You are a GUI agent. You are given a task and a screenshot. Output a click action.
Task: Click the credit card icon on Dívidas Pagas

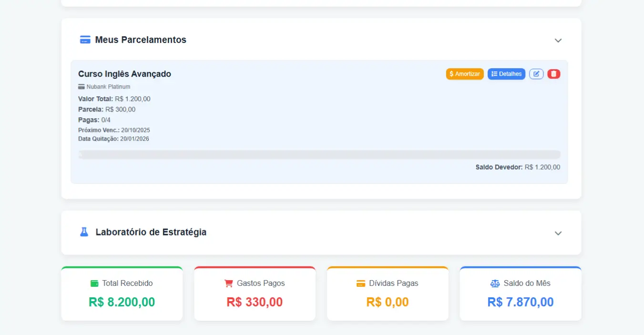360,283
